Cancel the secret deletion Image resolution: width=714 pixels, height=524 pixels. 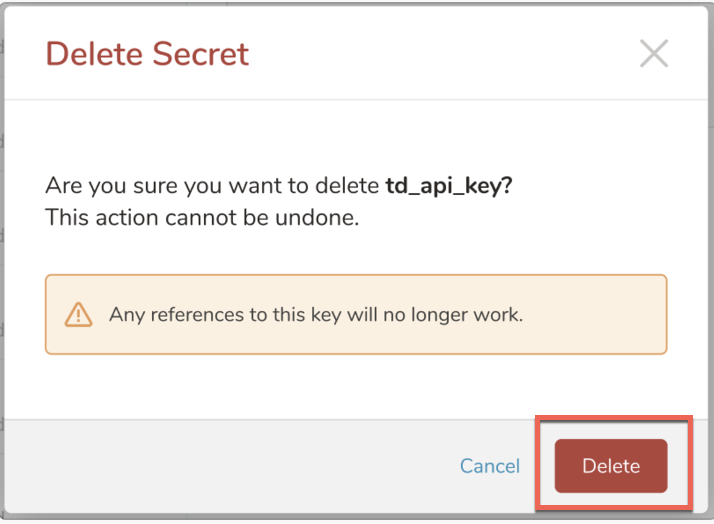coord(490,466)
